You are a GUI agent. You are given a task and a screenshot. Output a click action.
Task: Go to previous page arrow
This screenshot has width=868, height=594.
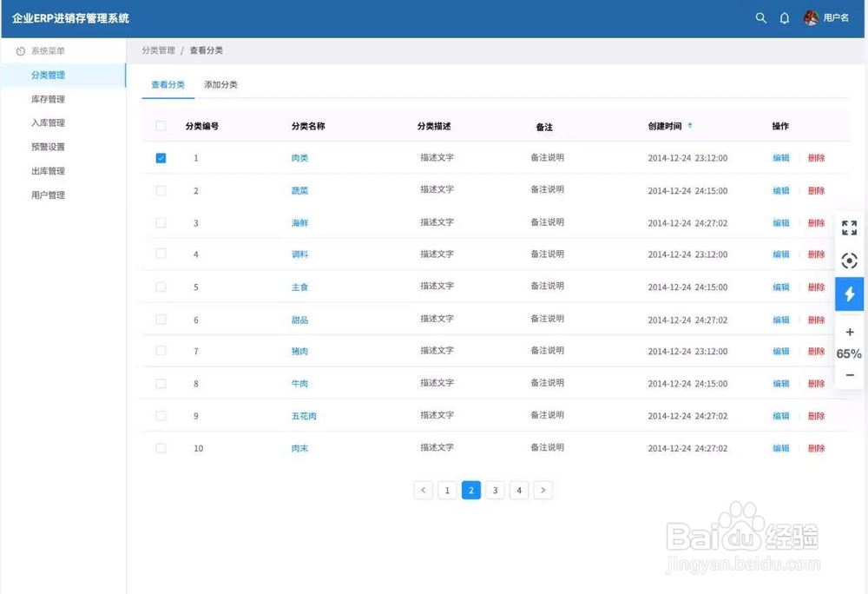pos(423,490)
